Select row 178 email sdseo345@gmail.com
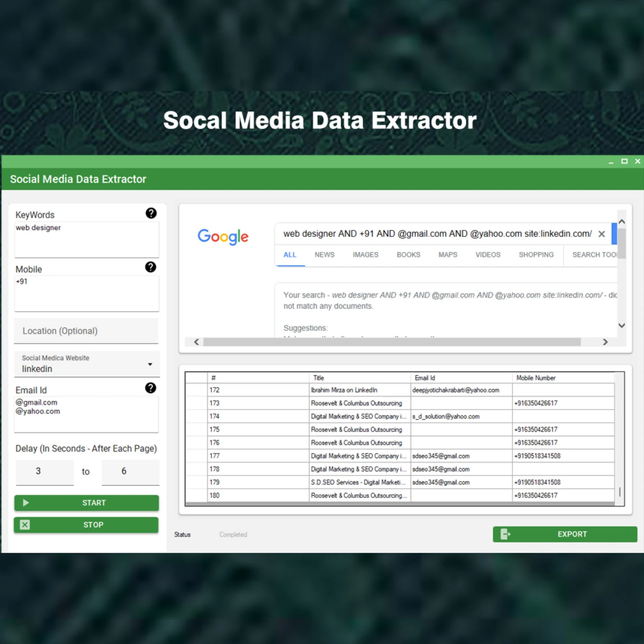Screen dimensions: 644x644 [x=462, y=469]
